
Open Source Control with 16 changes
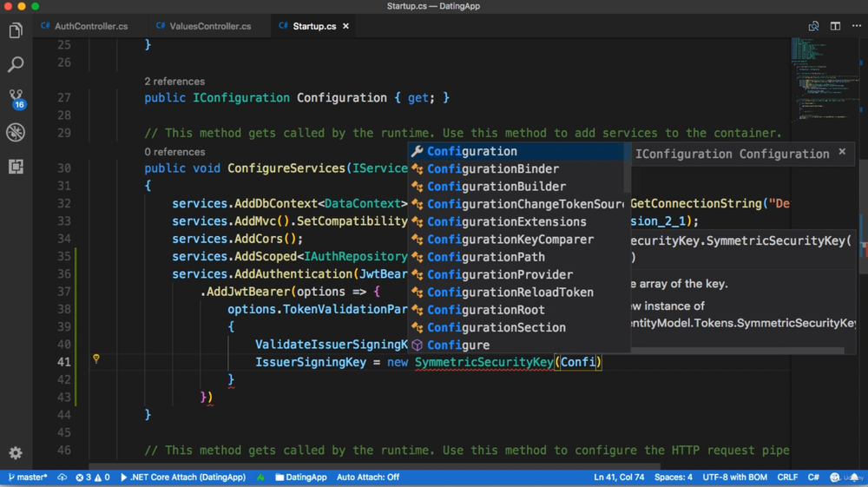click(x=16, y=98)
